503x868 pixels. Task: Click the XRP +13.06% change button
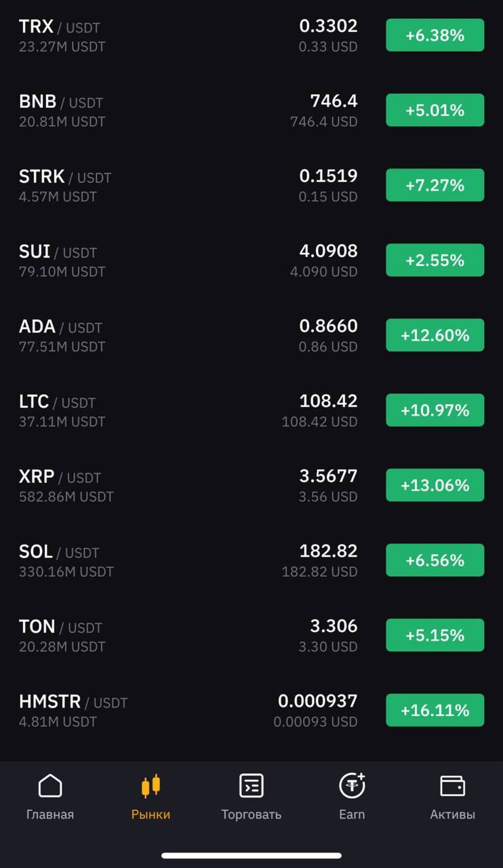pyautogui.click(x=435, y=485)
